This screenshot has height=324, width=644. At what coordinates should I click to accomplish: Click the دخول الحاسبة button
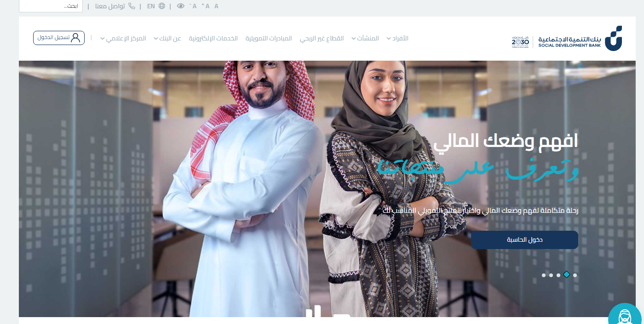click(524, 240)
